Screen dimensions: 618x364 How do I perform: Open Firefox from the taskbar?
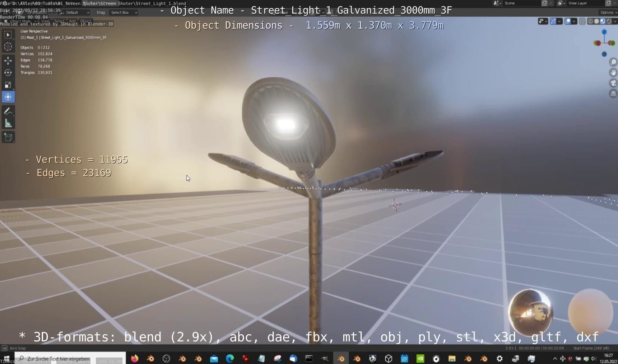click(135, 358)
